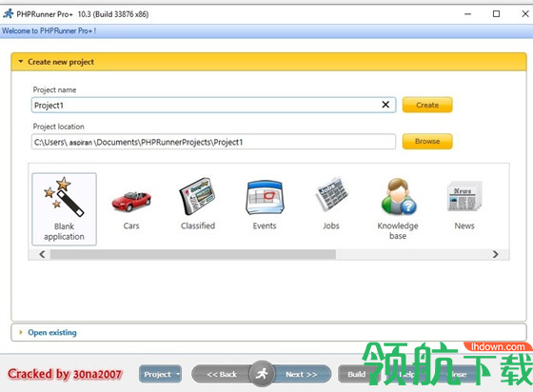
Task: Edit the Project name input field
Action: [x=213, y=105]
